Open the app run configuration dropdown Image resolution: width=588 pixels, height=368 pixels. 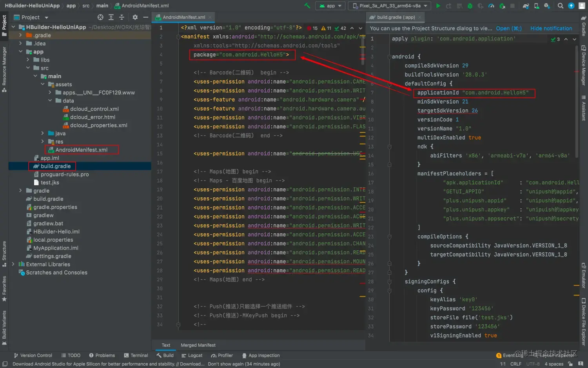(330, 5)
